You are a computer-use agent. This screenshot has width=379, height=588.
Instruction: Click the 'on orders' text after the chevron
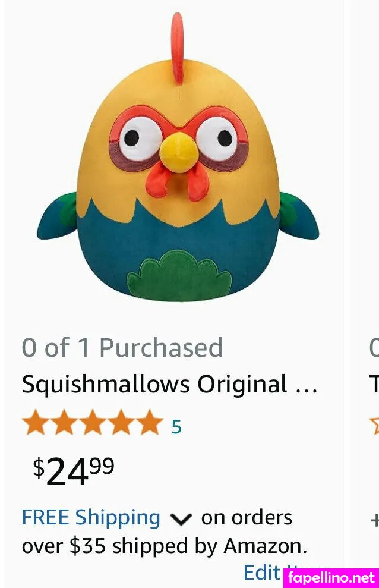pyautogui.click(x=247, y=518)
